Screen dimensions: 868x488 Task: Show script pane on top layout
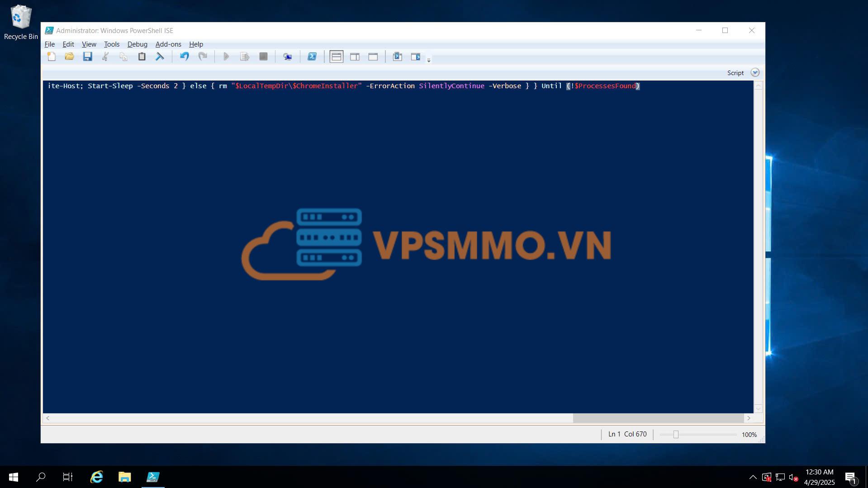tap(337, 57)
